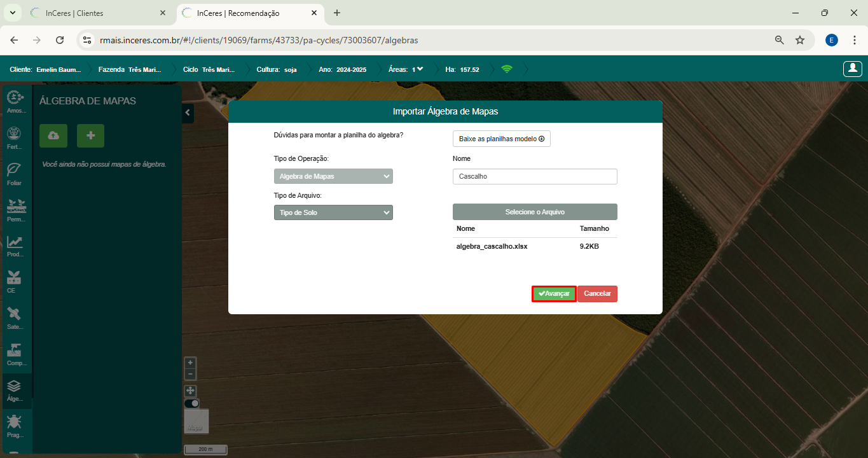Open the Tipo de Operação dropdown

[333, 176]
